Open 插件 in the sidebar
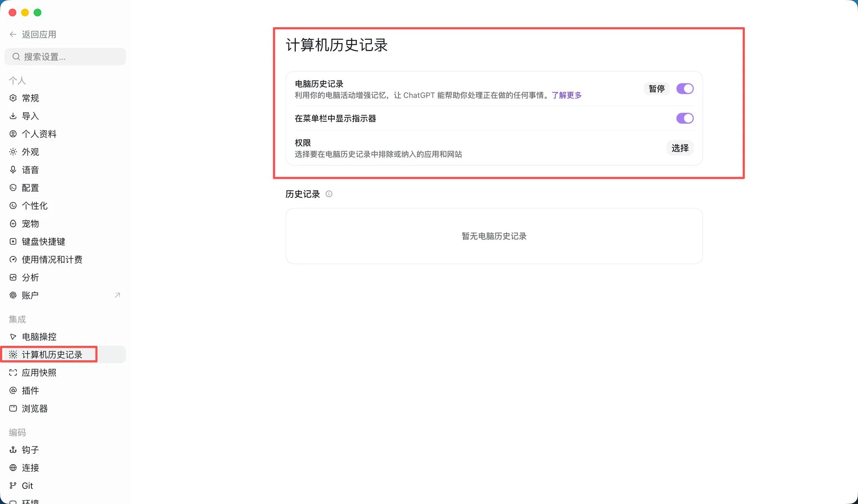This screenshot has height=504, width=858. click(x=65, y=390)
